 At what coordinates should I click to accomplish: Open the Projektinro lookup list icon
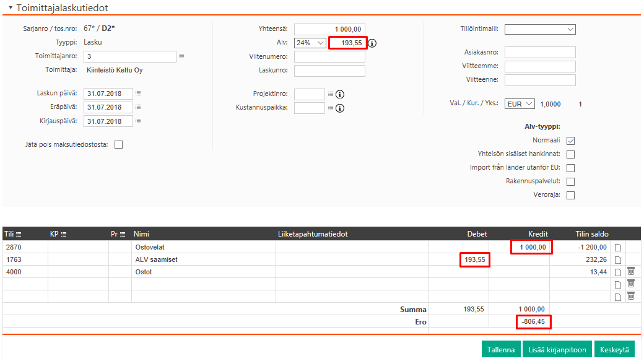point(331,94)
